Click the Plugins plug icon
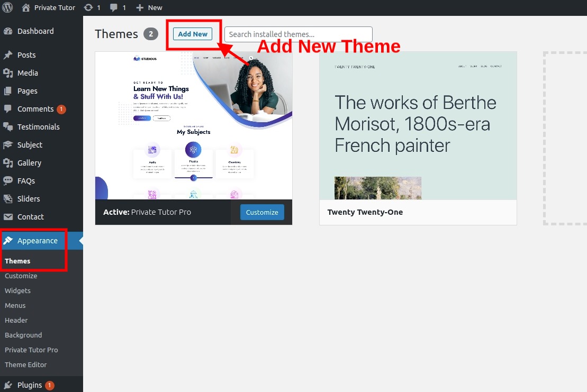 click(8, 385)
